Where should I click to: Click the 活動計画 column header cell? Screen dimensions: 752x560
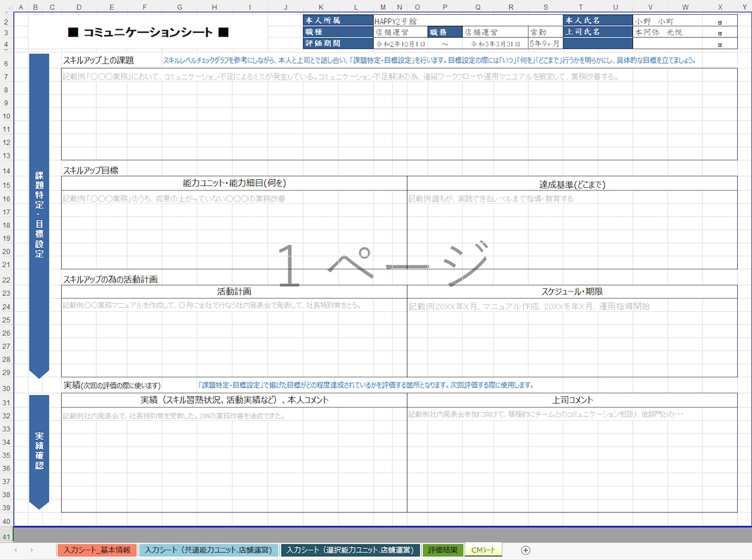[x=234, y=291]
